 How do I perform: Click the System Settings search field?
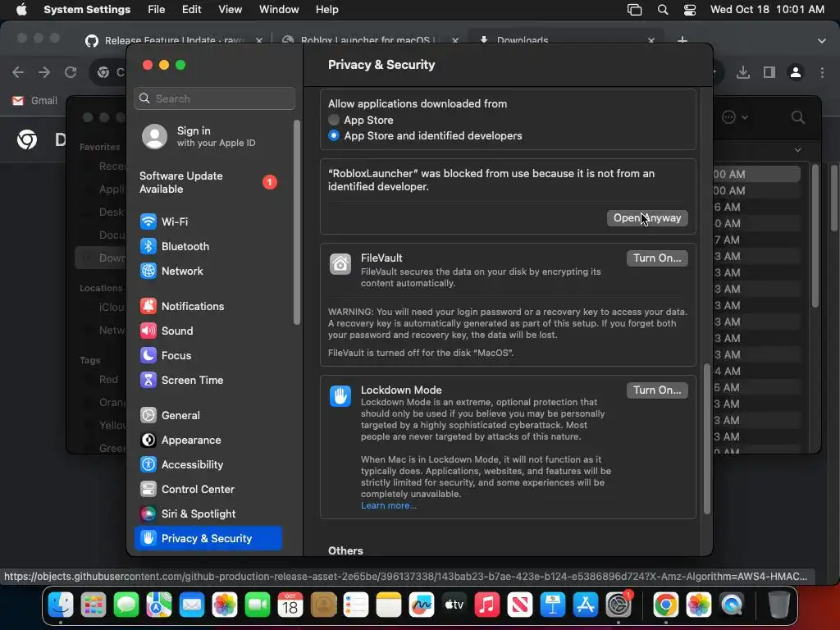click(215, 98)
